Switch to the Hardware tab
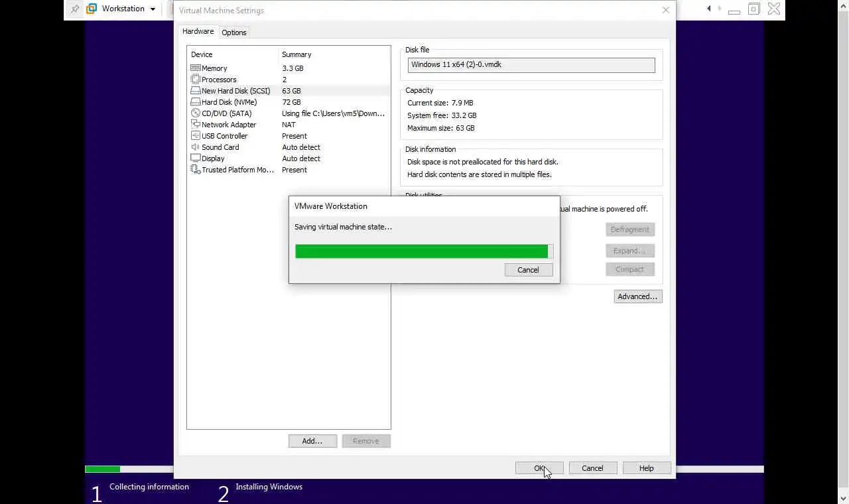 (x=198, y=31)
